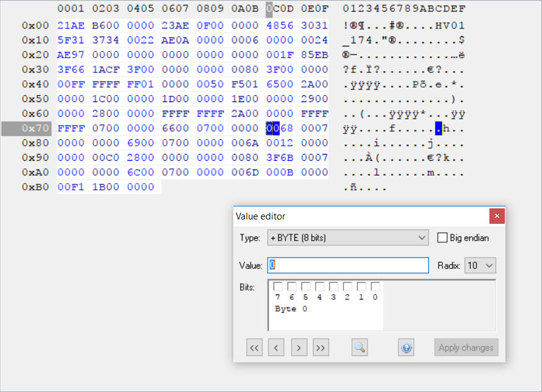Click hex word 4856 in row 0x00
This screenshot has width=542, height=392.
click(x=279, y=25)
